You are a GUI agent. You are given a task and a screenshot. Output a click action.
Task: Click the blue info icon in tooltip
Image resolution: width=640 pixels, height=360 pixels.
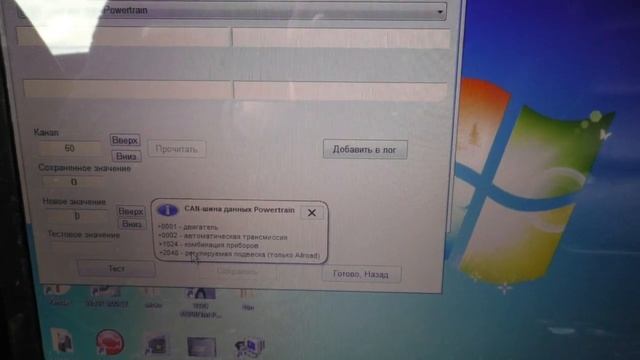(168, 210)
